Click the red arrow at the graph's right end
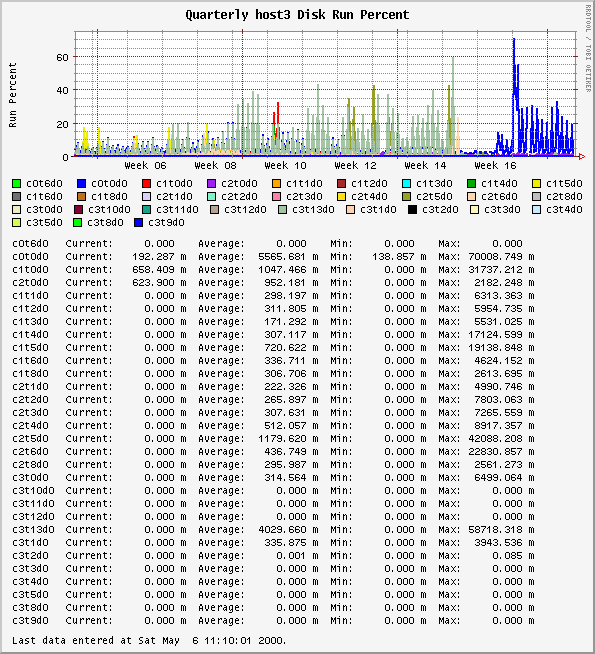595x654 pixels. point(582,156)
